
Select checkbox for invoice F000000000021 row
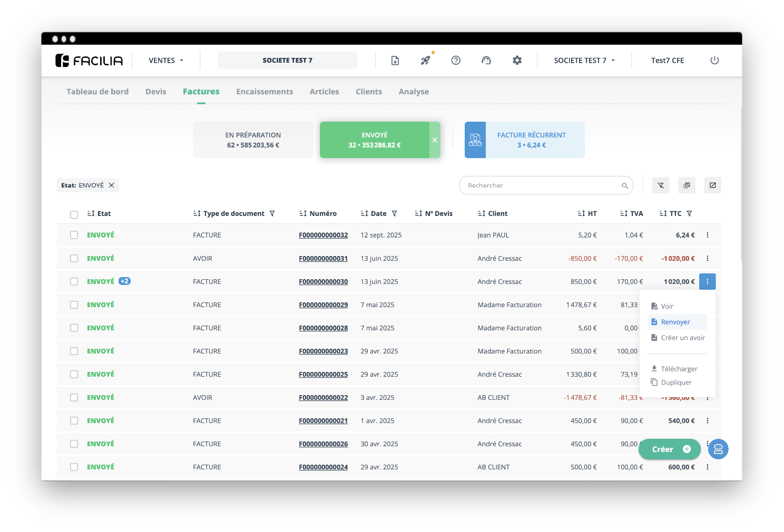click(74, 421)
